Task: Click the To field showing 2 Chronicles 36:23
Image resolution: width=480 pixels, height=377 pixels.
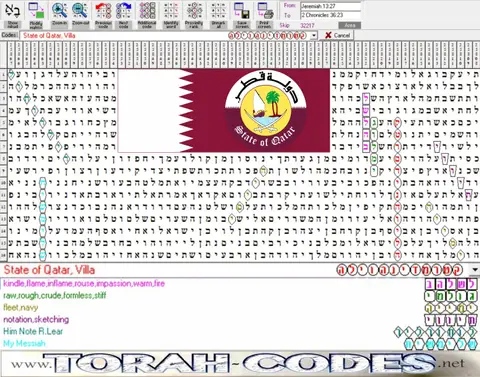Action: coord(330,15)
